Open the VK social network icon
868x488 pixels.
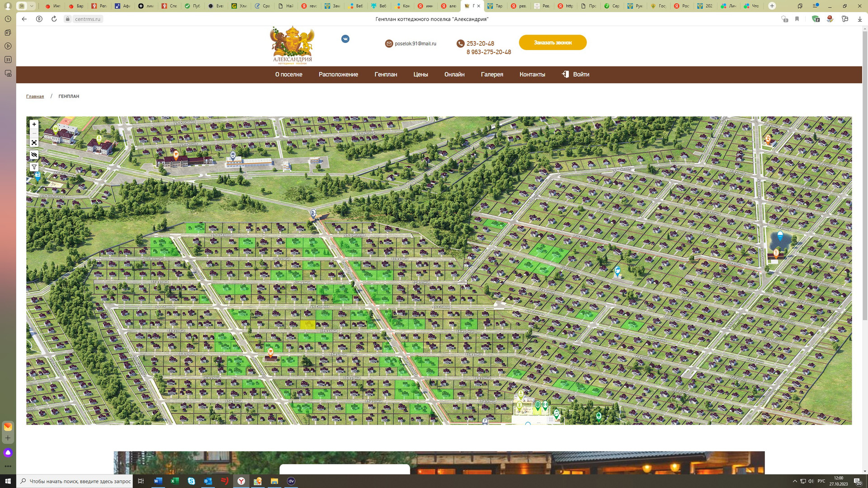(345, 39)
